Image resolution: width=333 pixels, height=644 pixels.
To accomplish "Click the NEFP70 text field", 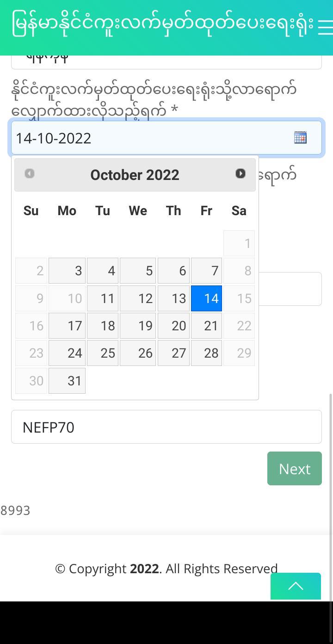I will (x=166, y=427).
